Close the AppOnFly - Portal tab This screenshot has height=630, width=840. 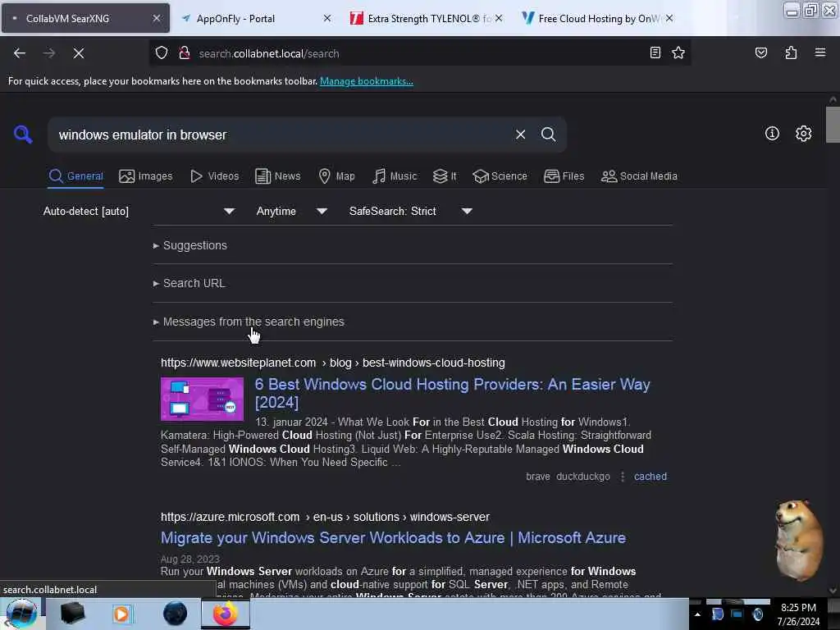327,18
